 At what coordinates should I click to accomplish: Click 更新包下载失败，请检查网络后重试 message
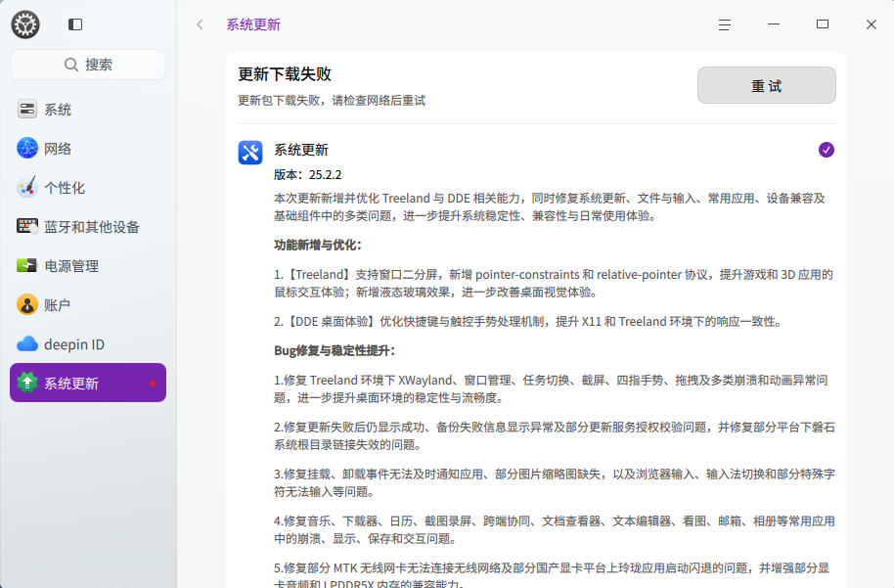click(x=332, y=101)
